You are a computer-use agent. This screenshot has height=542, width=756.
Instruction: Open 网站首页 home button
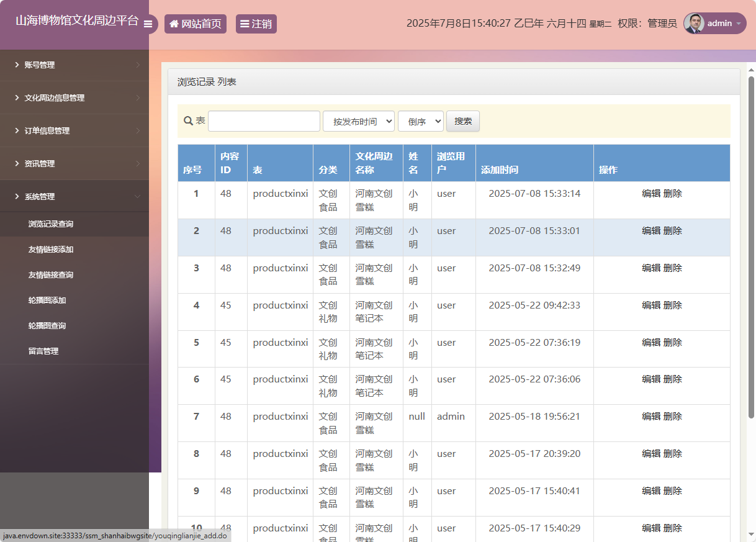[195, 24]
